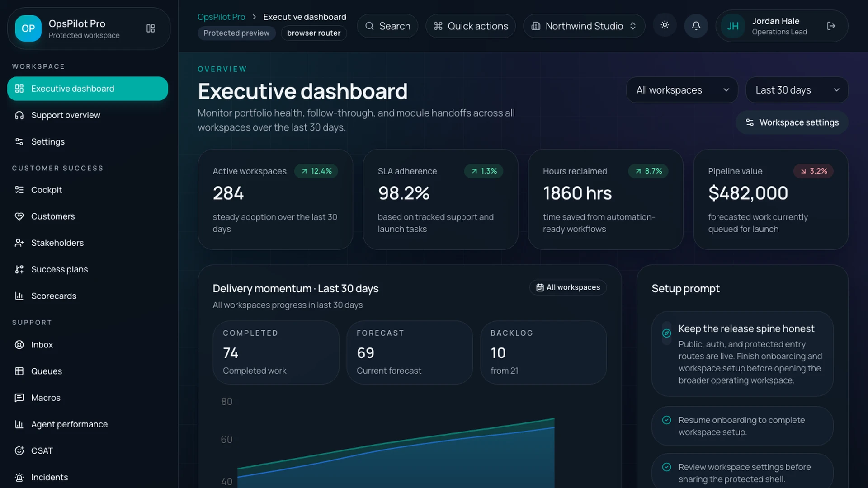
Task: Click the SLA adherence 1.3% trend badge
Action: 484,171
